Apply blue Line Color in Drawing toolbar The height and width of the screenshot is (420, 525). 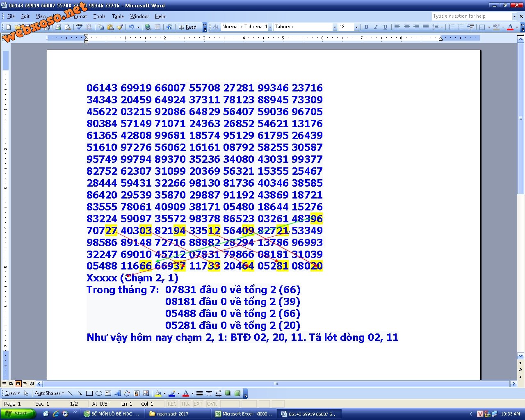(x=172, y=393)
